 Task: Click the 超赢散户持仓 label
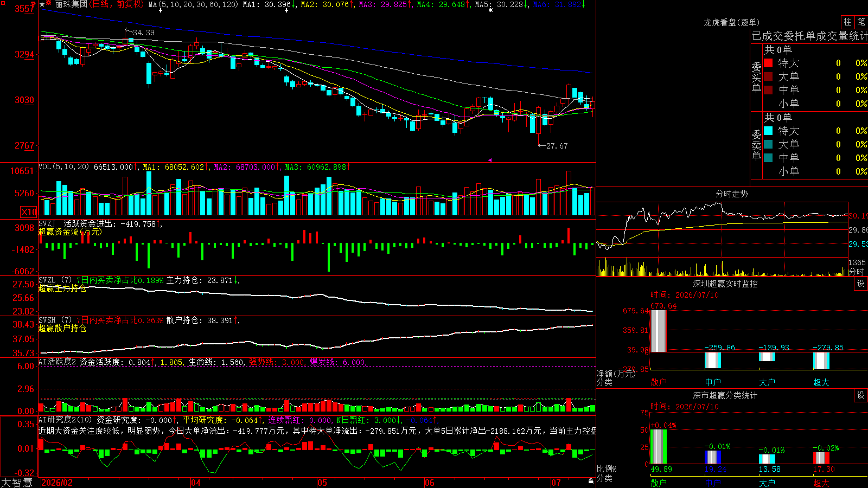tap(62, 329)
